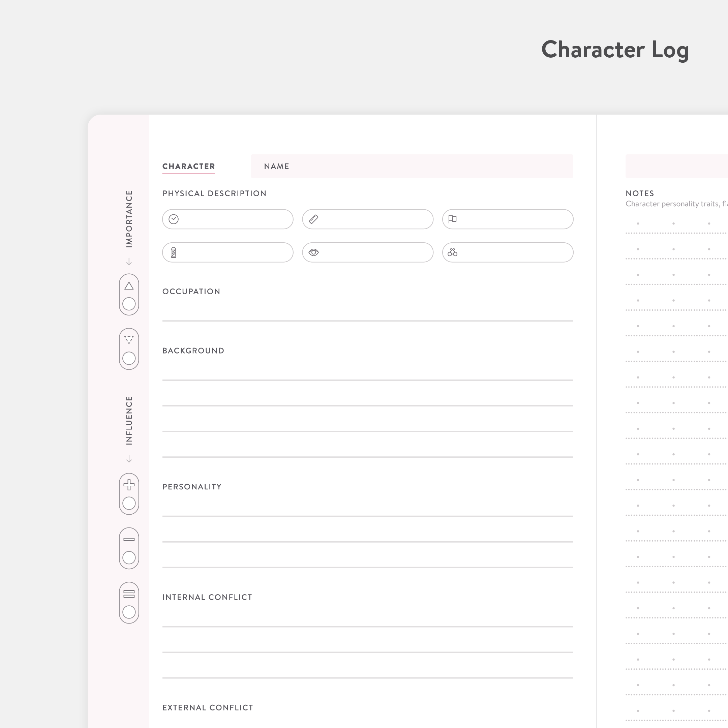Click the barber pole hair icon
Screen dimensions: 728x728
(x=173, y=252)
